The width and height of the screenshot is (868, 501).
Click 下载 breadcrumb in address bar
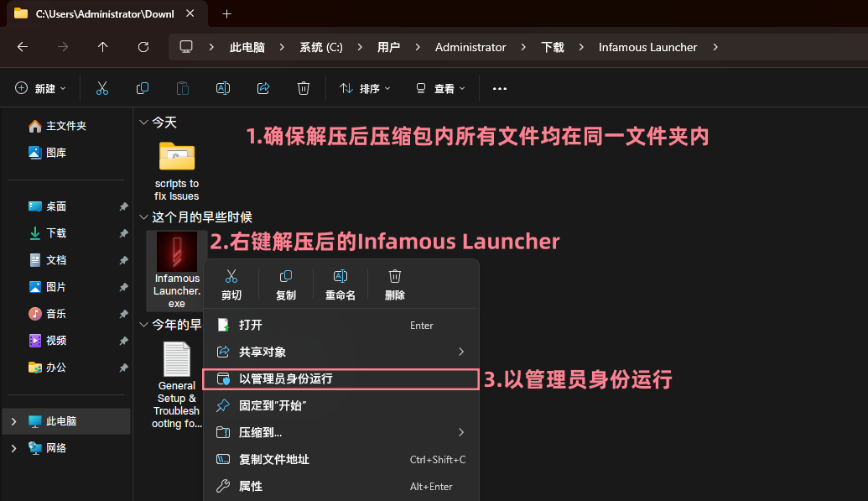click(553, 47)
